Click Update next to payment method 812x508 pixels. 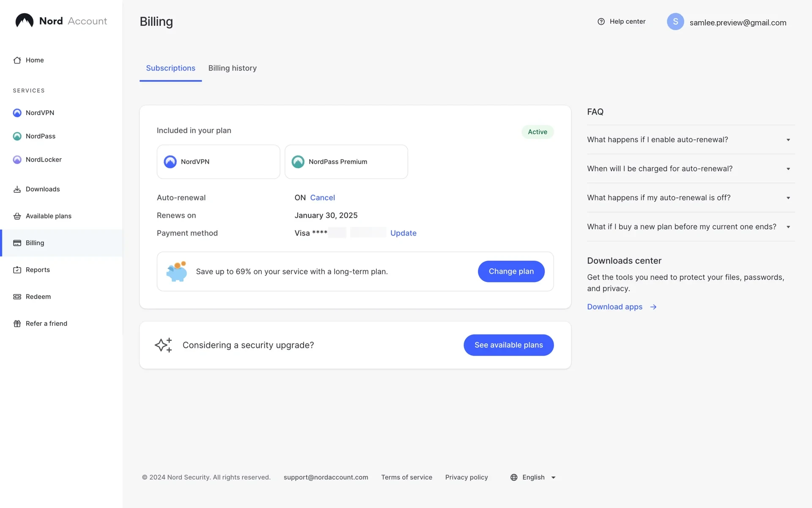point(403,233)
